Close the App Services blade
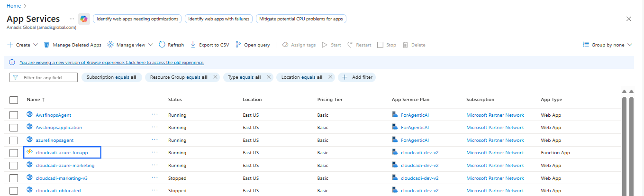The image size is (644, 196). click(628, 19)
